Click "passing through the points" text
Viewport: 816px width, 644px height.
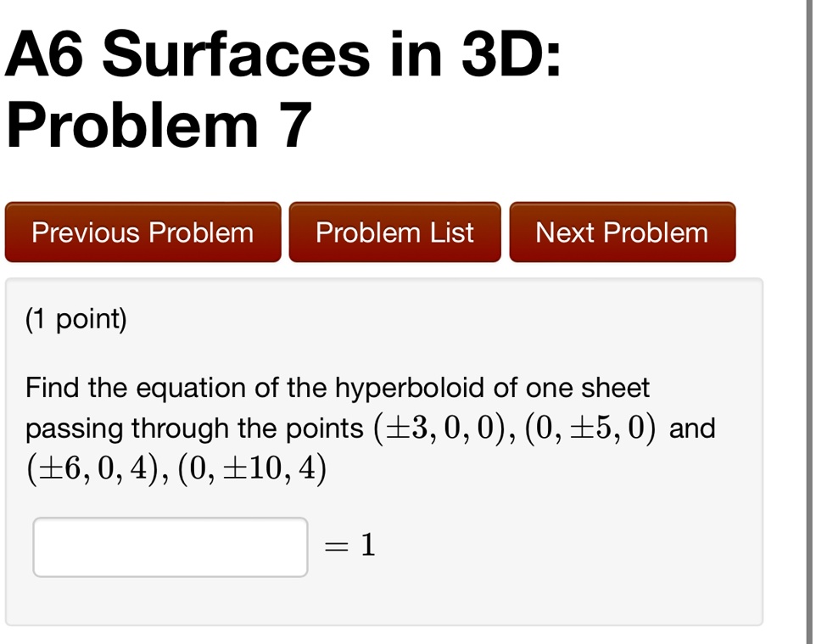(194, 429)
